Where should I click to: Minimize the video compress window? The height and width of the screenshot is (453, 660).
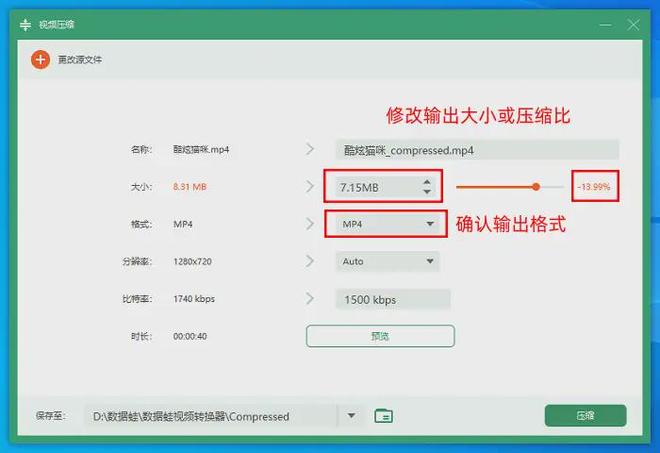[x=606, y=25]
